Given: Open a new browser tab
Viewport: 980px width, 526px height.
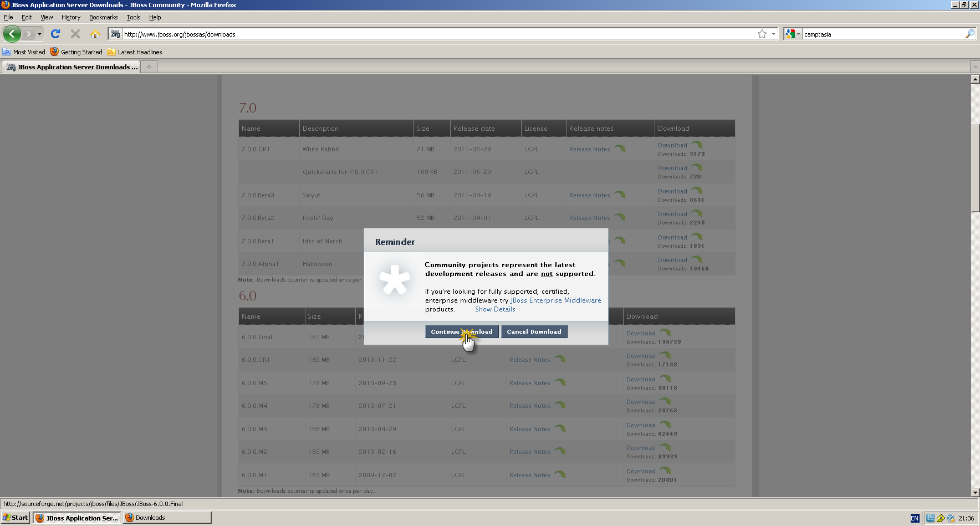Looking at the screenshot, I should coord(149,67).
